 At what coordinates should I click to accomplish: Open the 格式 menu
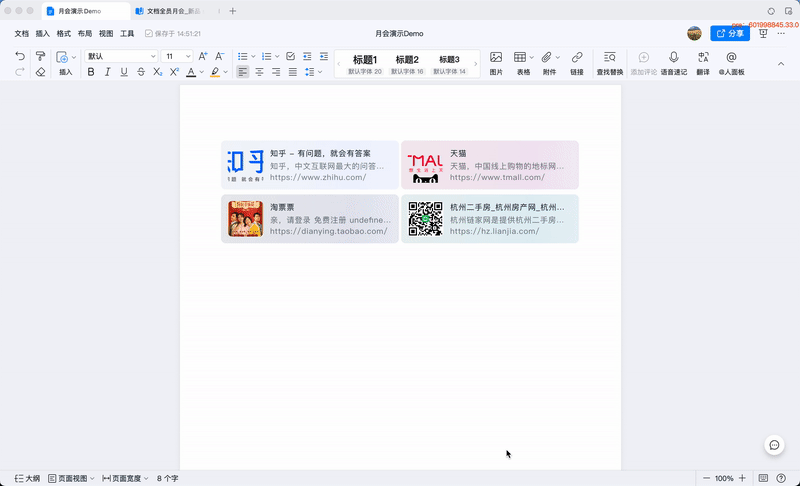[64, 34]
